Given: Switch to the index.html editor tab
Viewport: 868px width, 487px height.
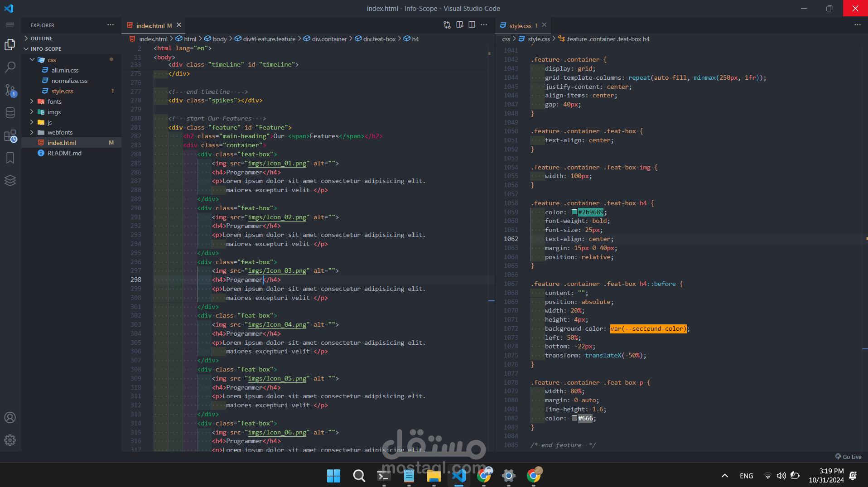Looking at the screenshot, I should (x=154, y=25).
